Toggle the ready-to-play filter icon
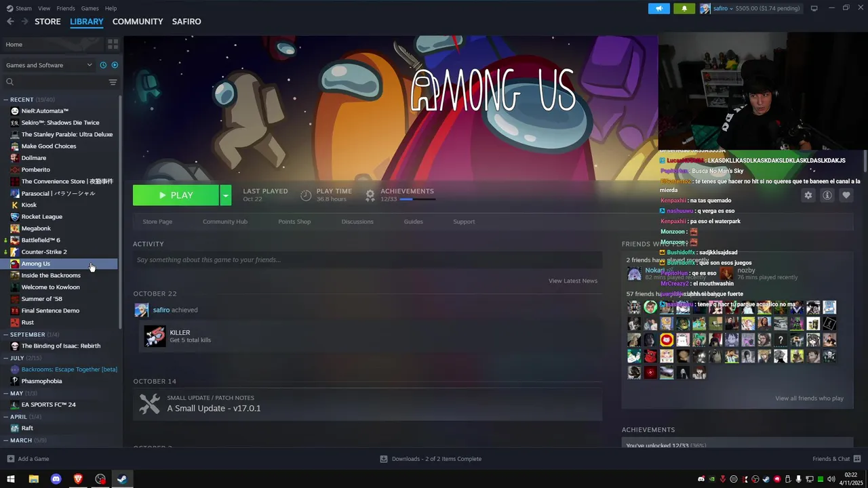Screen dimensions: 868x488 tap(115, 65)
